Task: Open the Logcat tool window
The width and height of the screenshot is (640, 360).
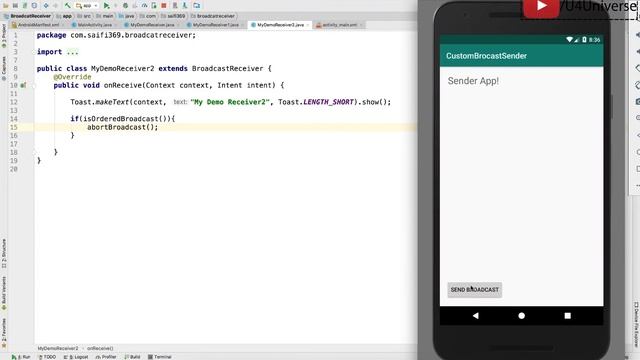Action: 76,357
